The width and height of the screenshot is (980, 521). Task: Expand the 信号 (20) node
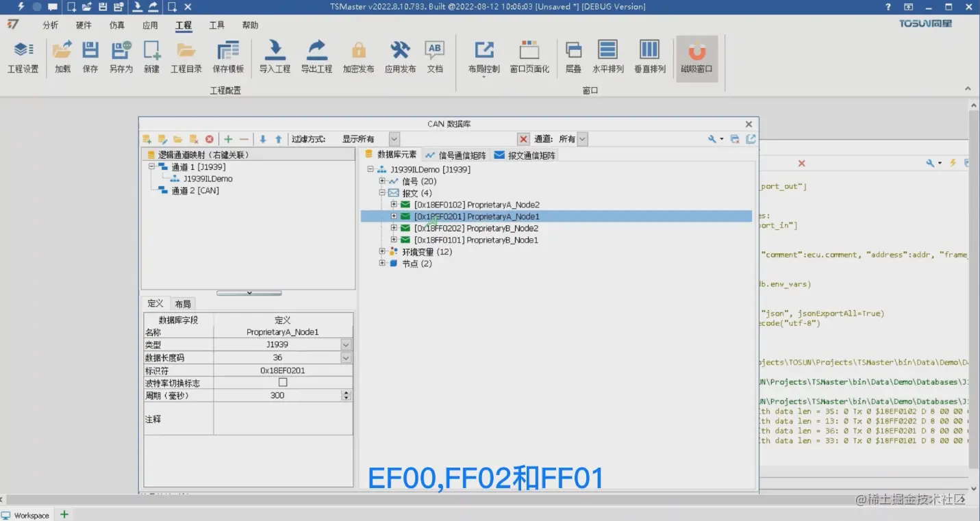coord(382,181)
